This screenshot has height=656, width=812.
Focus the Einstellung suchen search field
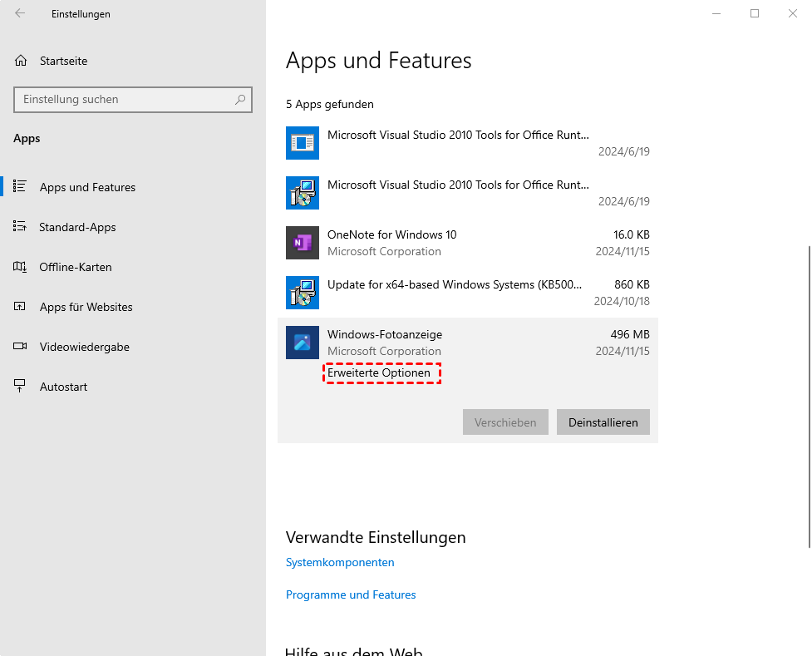[x=125, y=99]
